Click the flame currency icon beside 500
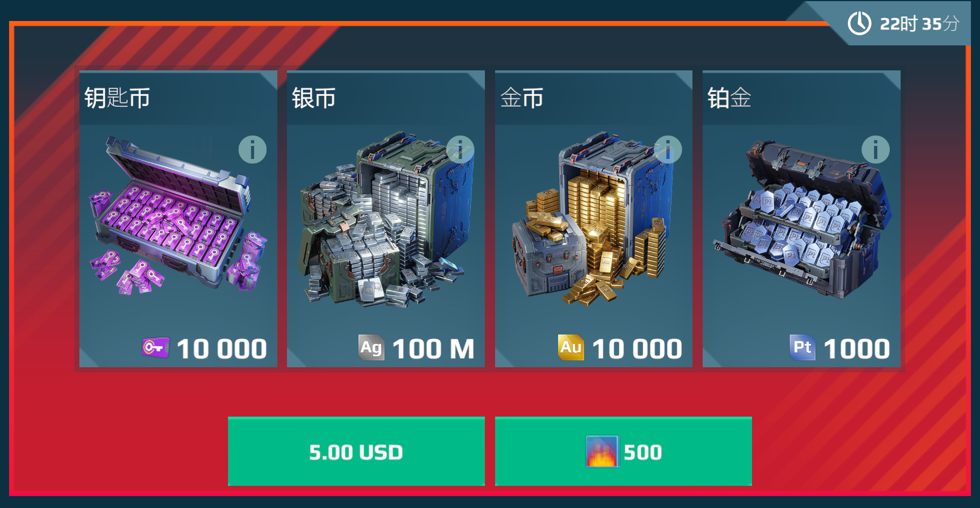Image resolution: width=980 pixels, height=508 pixels. click(x=602, y=451)
